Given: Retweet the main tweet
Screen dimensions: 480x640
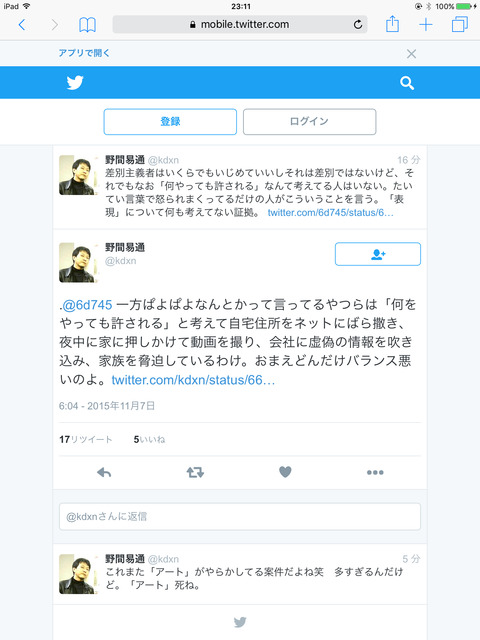Looking at the screenshot, I should (x=195, y=472).
